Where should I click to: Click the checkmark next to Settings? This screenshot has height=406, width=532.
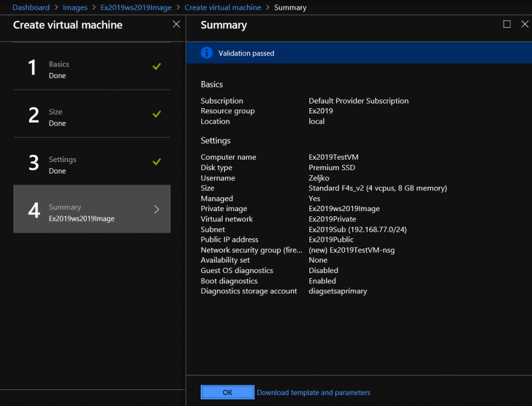click(x=156, y=162)
